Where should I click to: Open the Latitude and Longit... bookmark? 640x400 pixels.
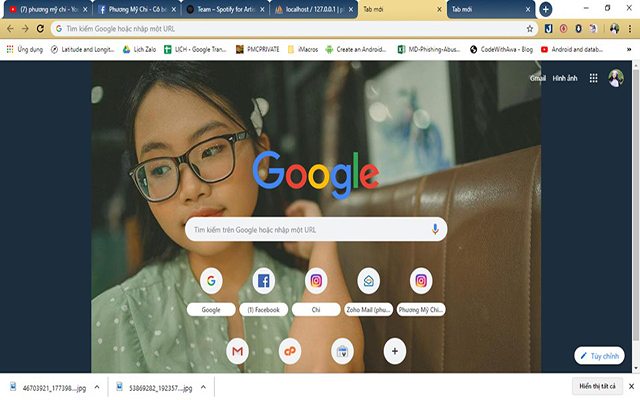coord(82,49)
